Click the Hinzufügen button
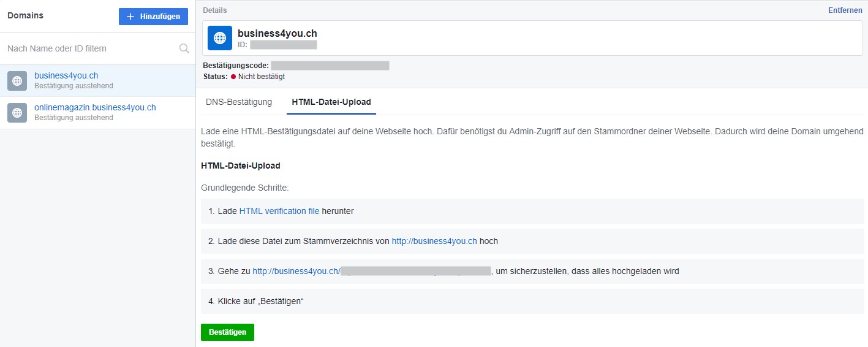Viewport: 868px width, 347px height. coord(153,17)
